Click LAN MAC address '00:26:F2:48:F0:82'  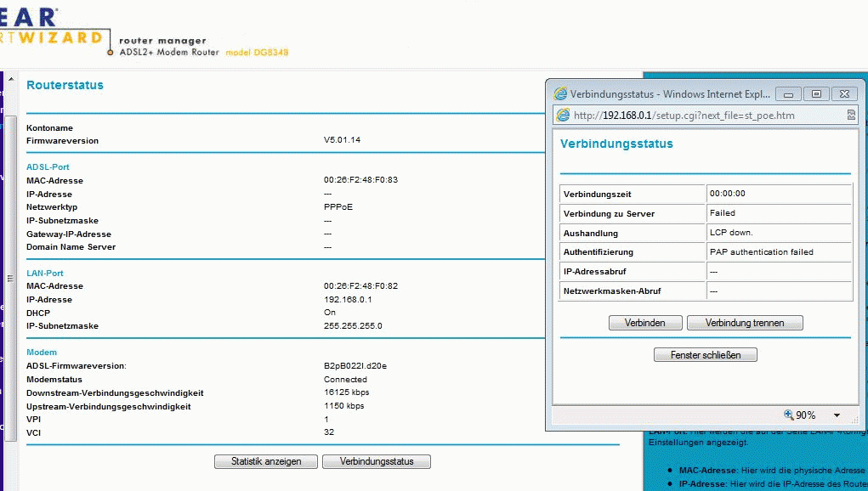(361, 286)
